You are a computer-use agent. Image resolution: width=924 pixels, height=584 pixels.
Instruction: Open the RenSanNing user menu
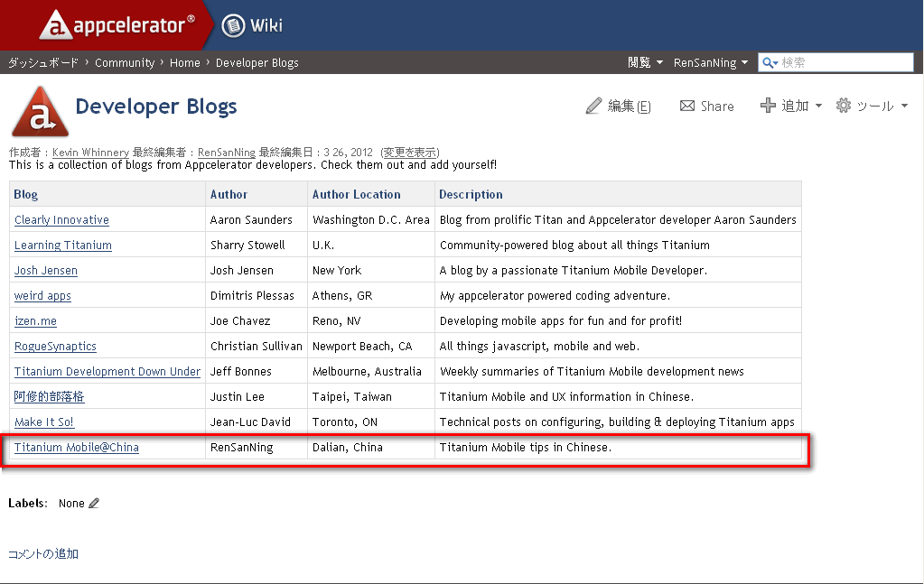coord(711,62)
